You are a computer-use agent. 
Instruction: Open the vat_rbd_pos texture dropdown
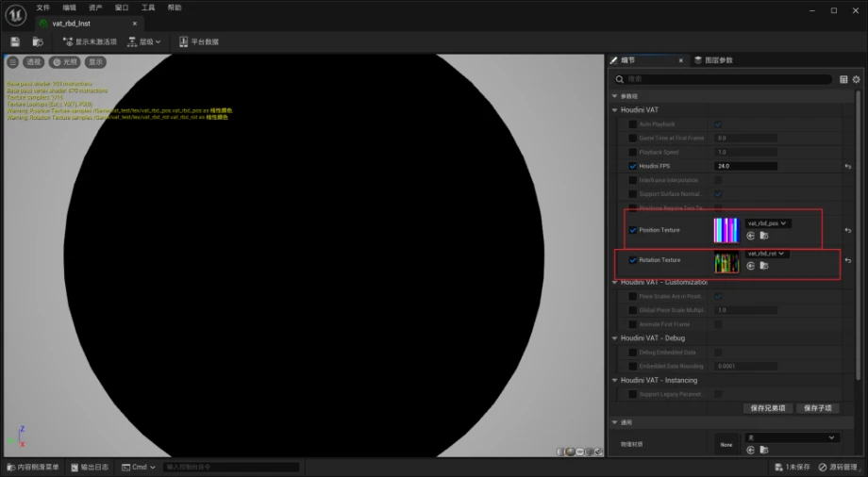coord(767,223)
